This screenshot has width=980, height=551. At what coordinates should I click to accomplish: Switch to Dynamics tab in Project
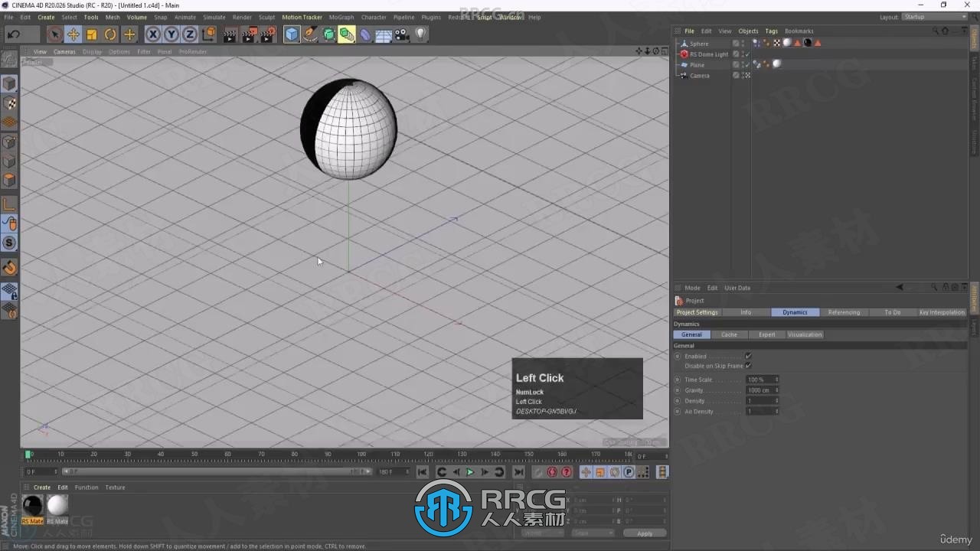[x=795, y=312]
